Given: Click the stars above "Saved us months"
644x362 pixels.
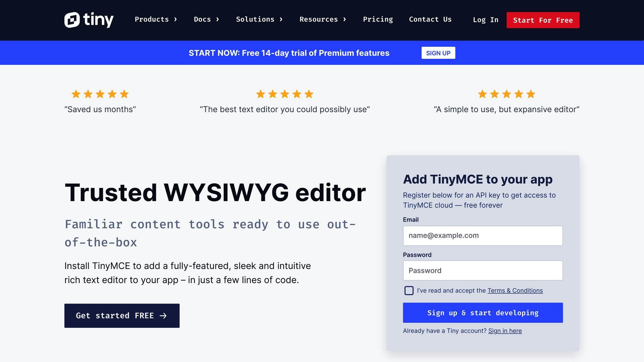Looking at the screenshot, I should pos(100,94).
